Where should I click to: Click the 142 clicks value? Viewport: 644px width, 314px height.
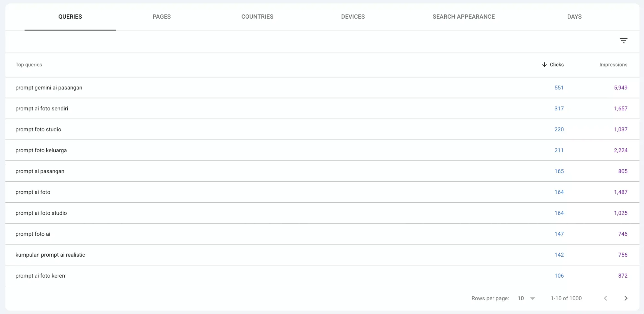(x=559, y=255)
